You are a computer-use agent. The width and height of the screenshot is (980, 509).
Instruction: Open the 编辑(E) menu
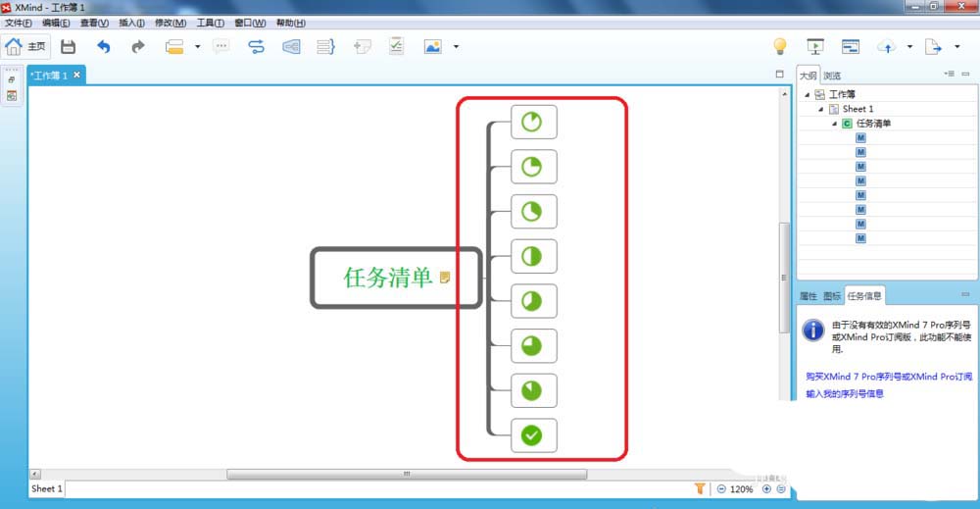56,24
